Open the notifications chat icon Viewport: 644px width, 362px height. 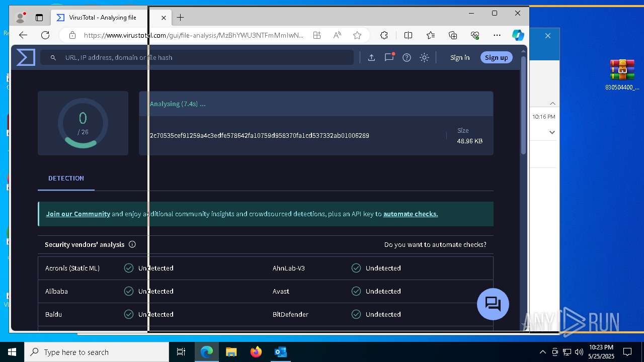pyautogui.click(x=389, y=57)
